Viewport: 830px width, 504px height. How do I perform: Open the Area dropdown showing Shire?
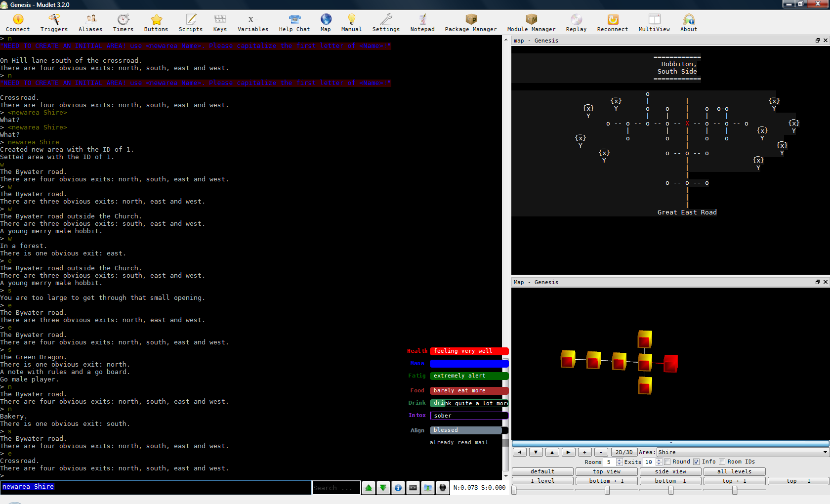(x=743, y=452)
